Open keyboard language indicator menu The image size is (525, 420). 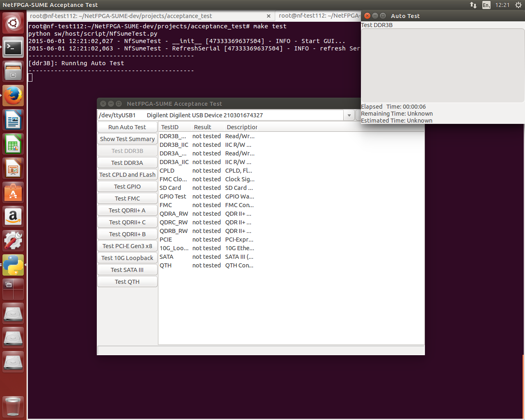[486, 5]
